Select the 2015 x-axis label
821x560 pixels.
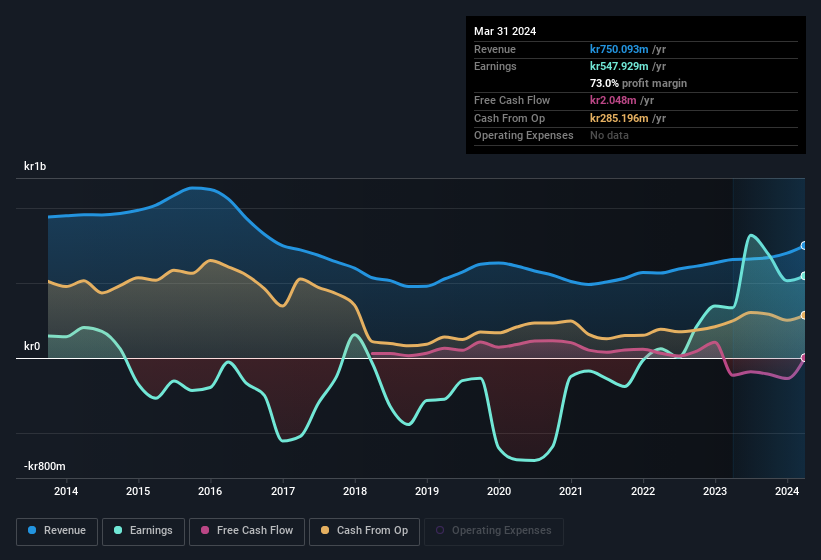pyautogui.click(x=138, y=491)
